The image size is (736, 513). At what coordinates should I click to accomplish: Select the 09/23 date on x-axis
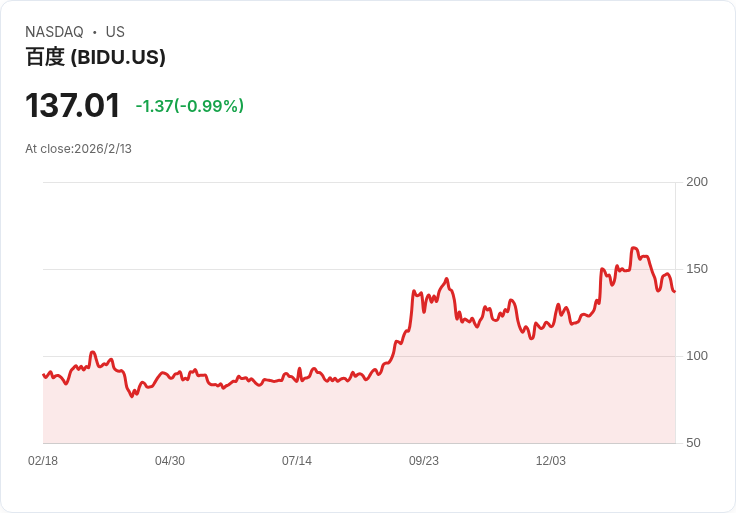point(424,461)
